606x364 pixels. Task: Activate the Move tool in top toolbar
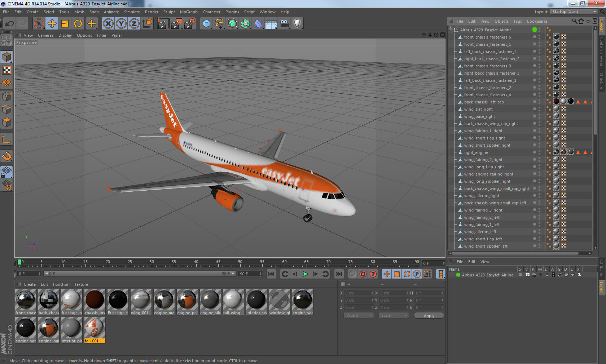coord(52,24)
